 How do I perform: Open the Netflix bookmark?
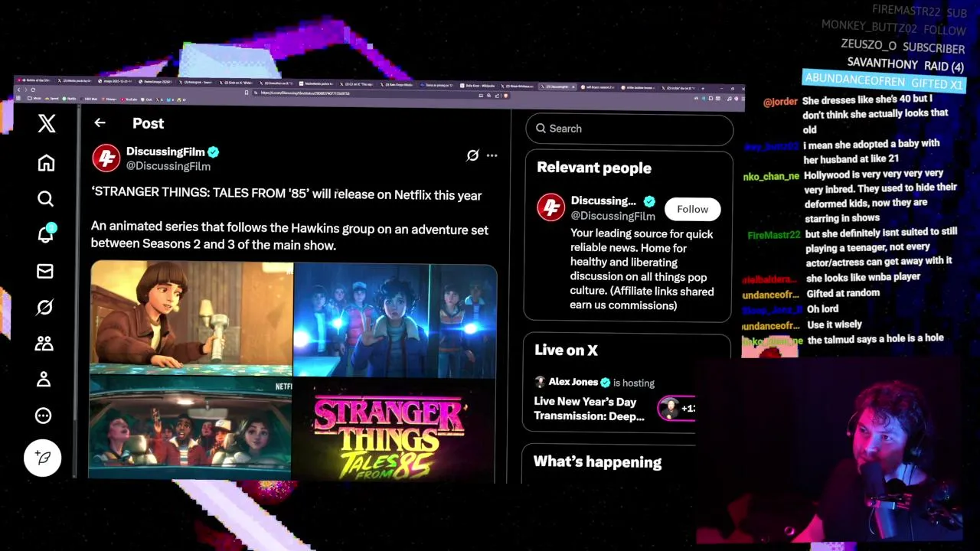click(x=69, y=99)
